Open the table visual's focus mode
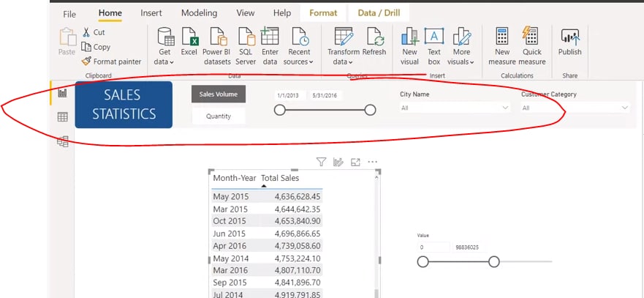Viewport: 644px width, 298px height. 355,162
